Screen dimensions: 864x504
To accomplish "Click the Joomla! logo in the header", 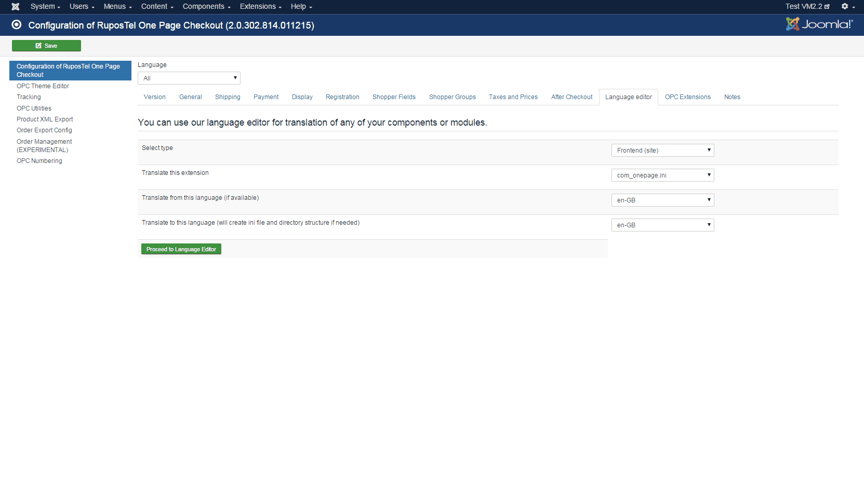I will 819,24.
